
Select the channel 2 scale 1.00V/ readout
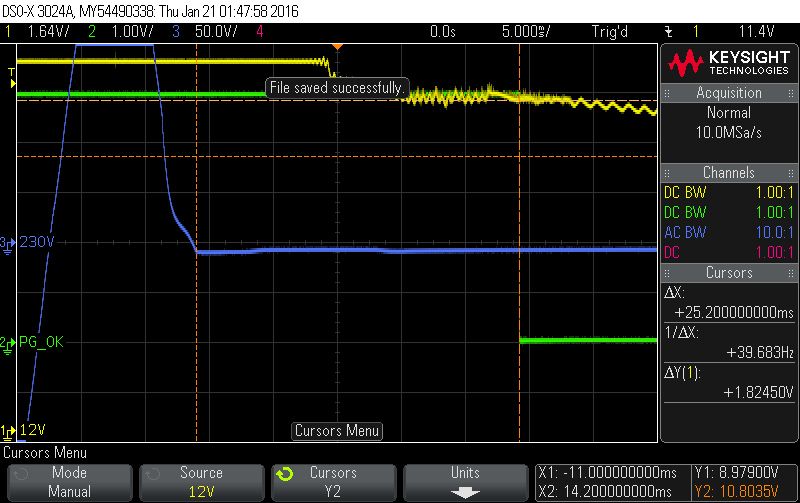(132, 32)
